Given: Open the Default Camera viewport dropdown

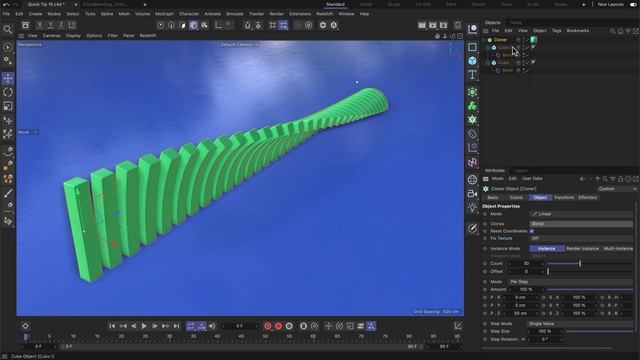Looking at the screenshot, I should [240, 44].
